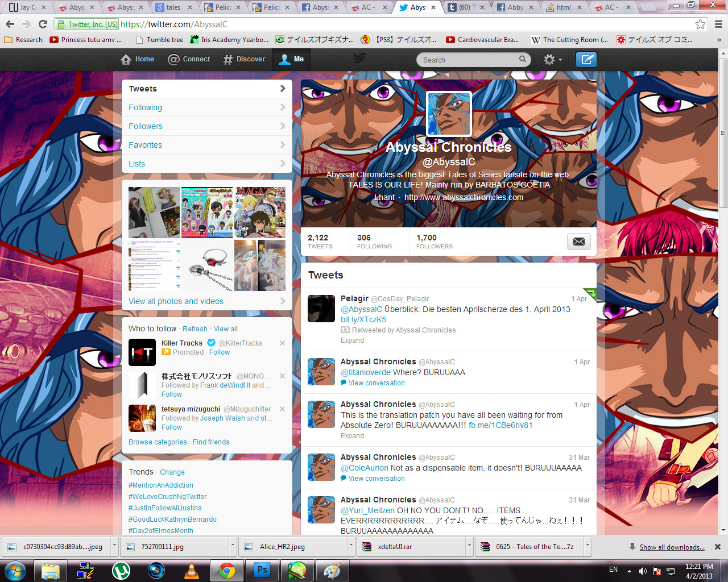Click the 306 Following count

[374, 242]
